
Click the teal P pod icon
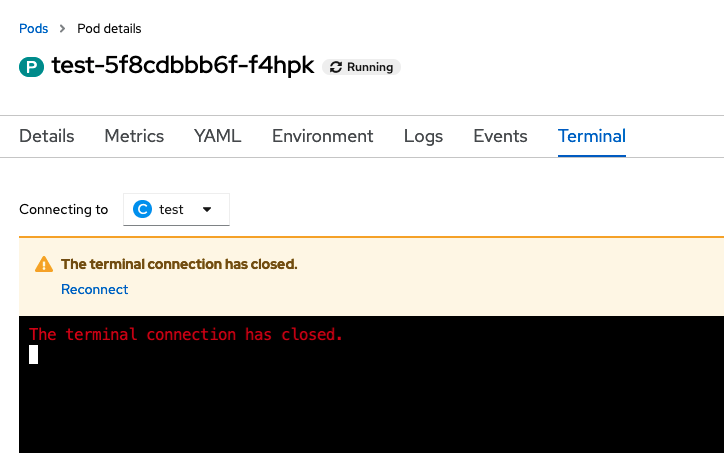pyautogui.click(x=31, y=68)
